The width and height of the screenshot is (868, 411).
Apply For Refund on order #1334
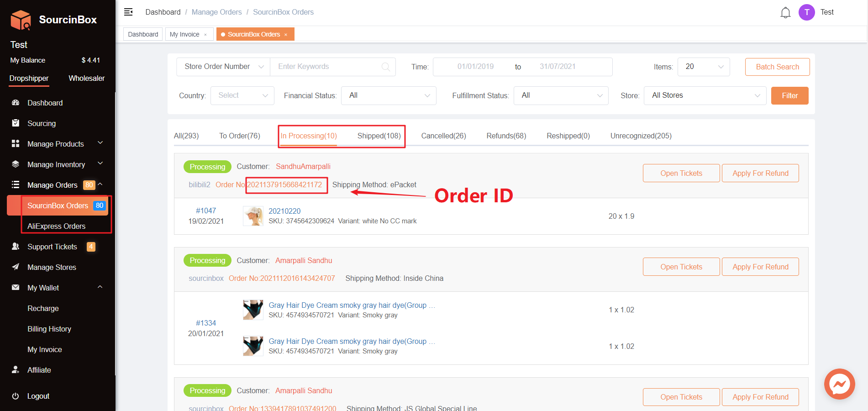coord(761,267)
